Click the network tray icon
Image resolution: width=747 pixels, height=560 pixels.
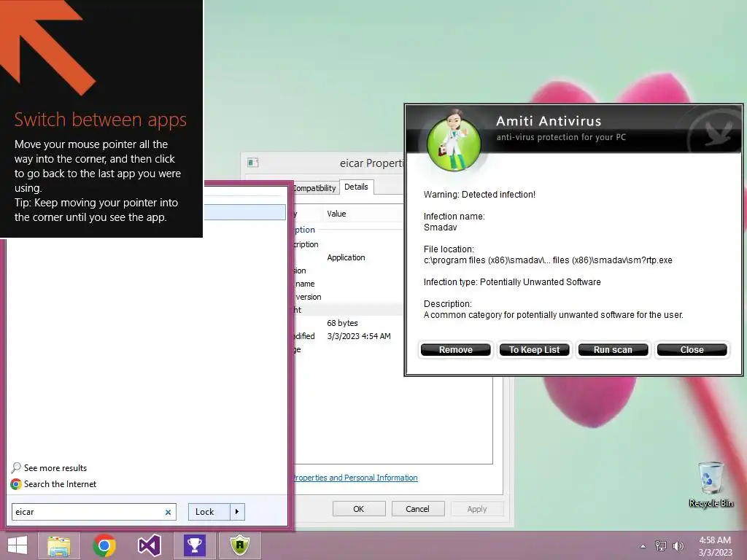[661, 546]
